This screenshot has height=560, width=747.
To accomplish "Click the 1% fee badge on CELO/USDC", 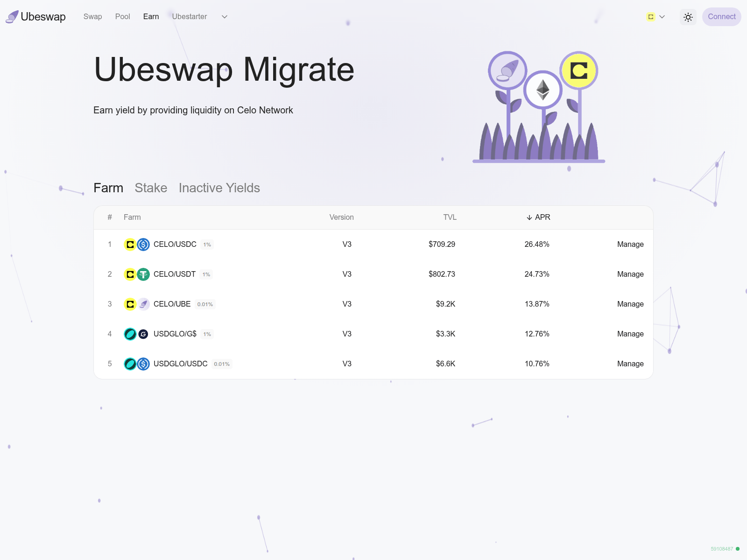I will [207, 245].
